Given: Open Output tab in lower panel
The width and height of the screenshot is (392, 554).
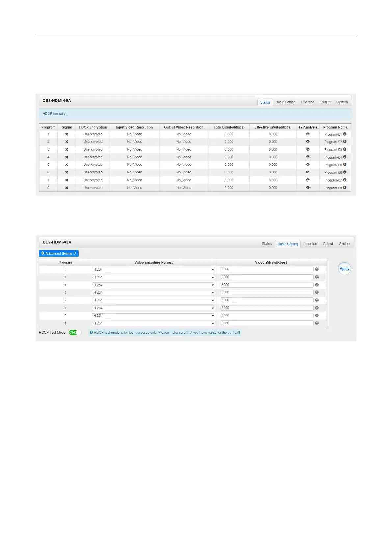Looking at the screenshot, I should (328, 244).
